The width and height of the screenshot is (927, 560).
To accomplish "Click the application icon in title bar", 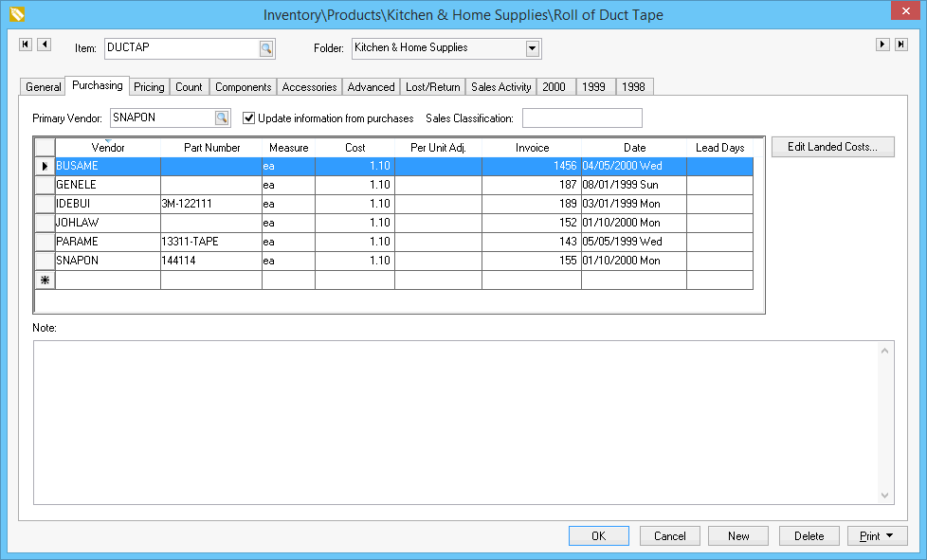I will point(16,15).
